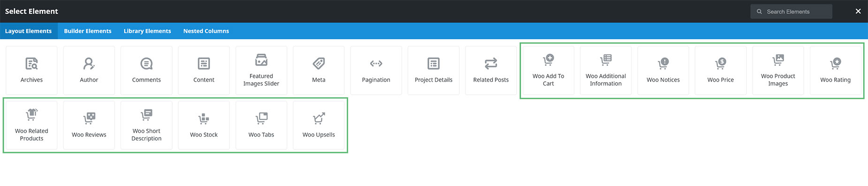Image resolution: width=868 pixels, height=186 pixels.
Task: Choose the Woo Upsells element
Action: click(319, 125)
